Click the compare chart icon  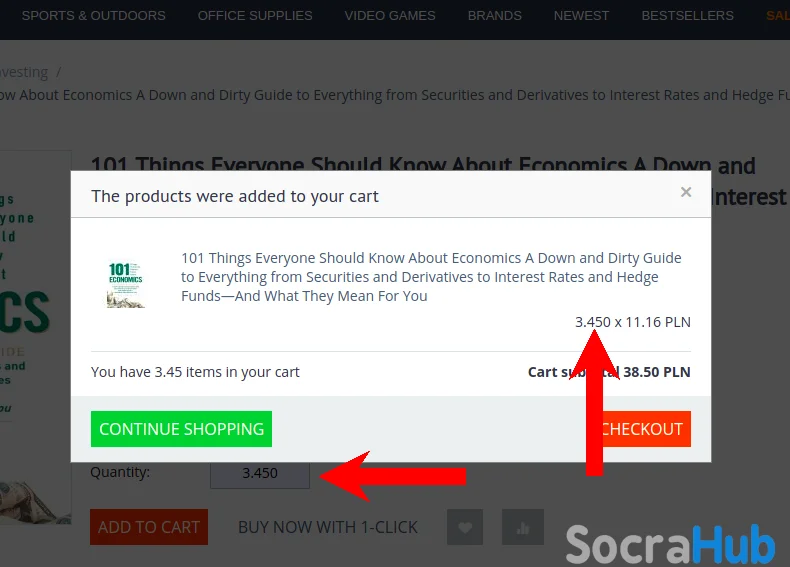coord(522,527)
